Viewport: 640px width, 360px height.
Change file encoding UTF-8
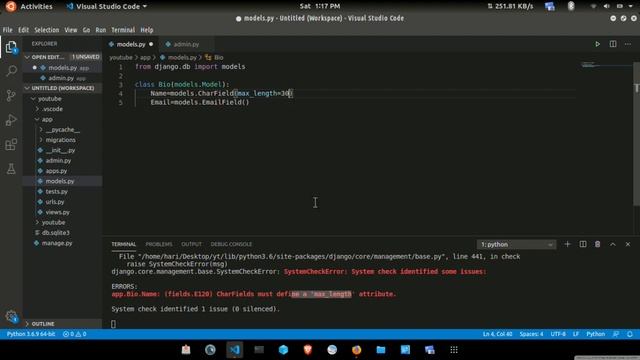(x=558, y=334)
